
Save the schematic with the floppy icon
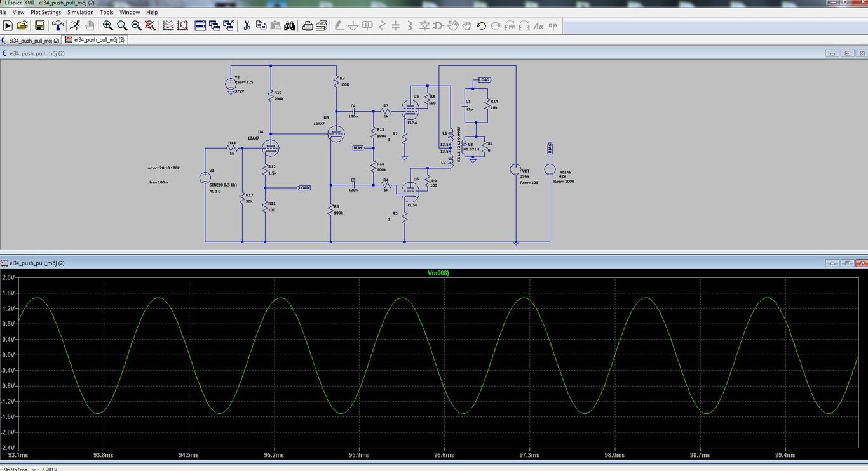pyautogui.click(x=39, y=26)
